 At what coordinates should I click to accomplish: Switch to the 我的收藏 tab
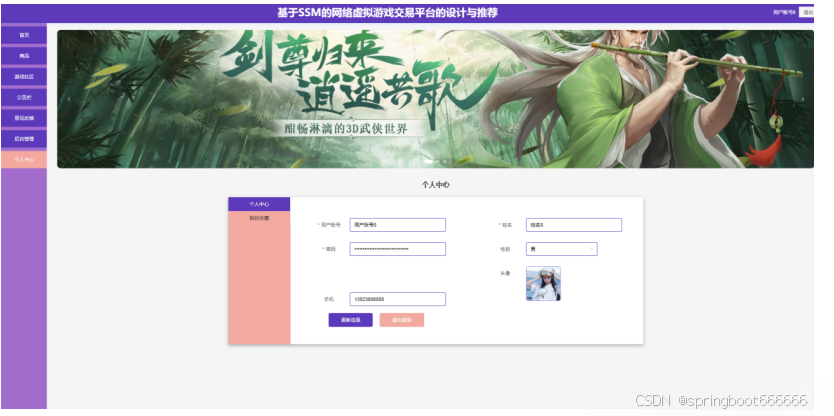coord(259,219)
